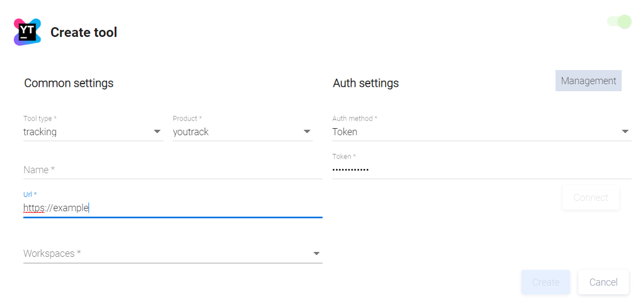This screenshot has width=644, height=303.
Task: Open the Product dropdown arrow
Action: point(307,132)
